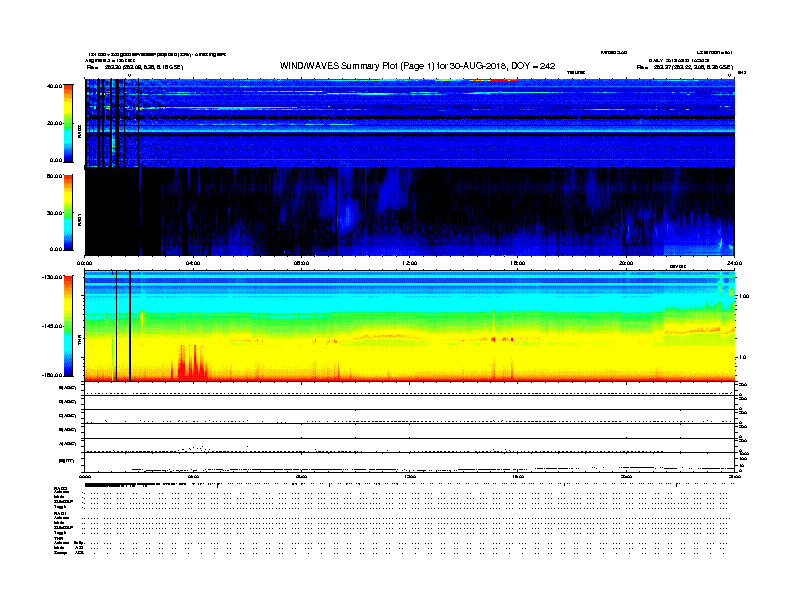This screenshot has width=792, height=612.
Task: Click the vertical RAD1 axis label
Action: 79,219
